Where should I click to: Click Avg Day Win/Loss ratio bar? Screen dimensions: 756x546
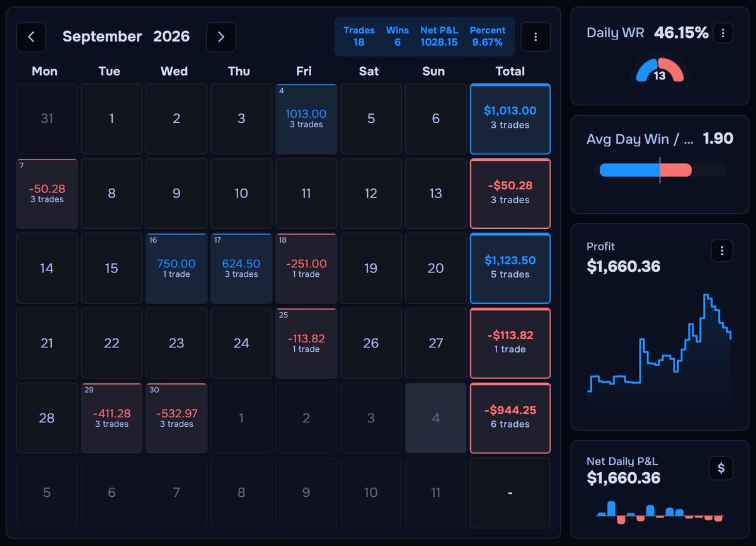pos(660,170)
